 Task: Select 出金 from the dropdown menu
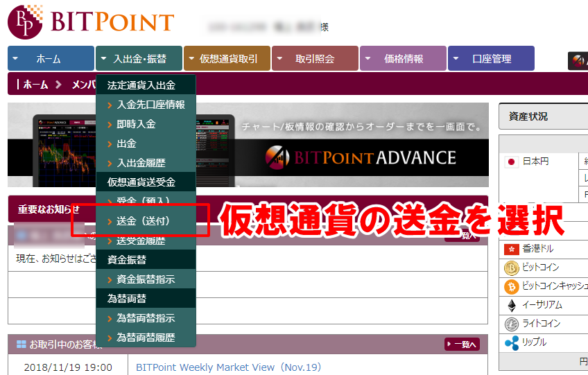coord(146,143)
